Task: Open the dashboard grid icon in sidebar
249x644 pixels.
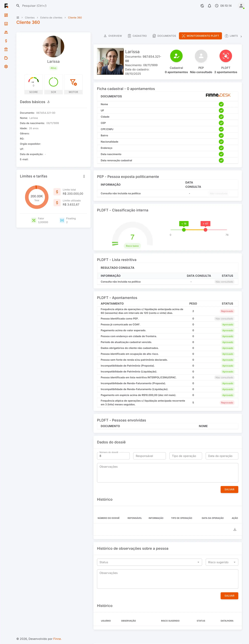Action: coord(6,15)
